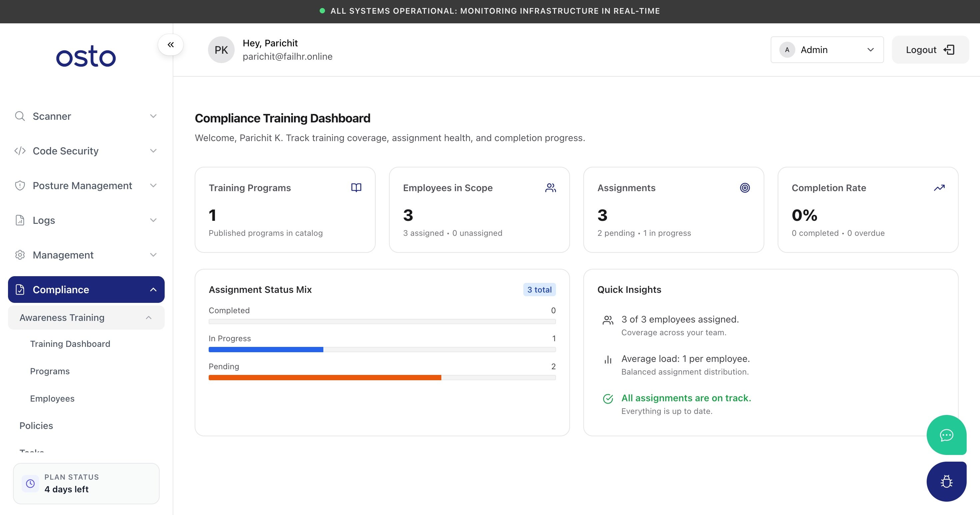Click the 3 total badge

[x=539, y=290]
